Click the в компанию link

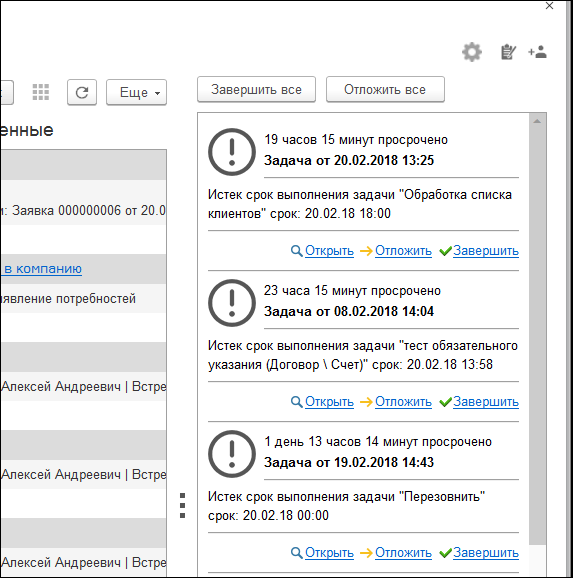coord(43,269)
